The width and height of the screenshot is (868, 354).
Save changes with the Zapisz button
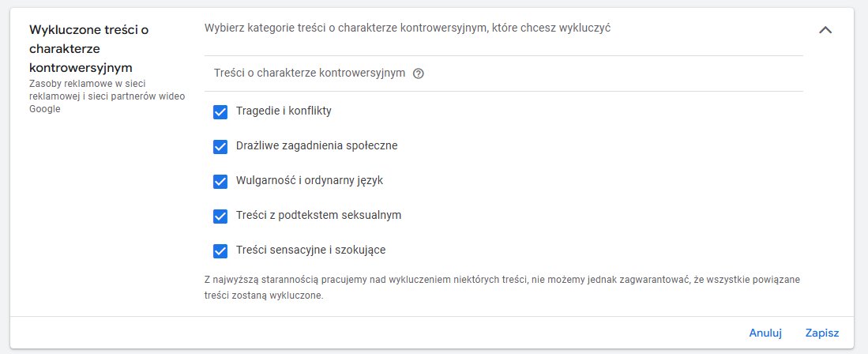click(x=821, y=333)
